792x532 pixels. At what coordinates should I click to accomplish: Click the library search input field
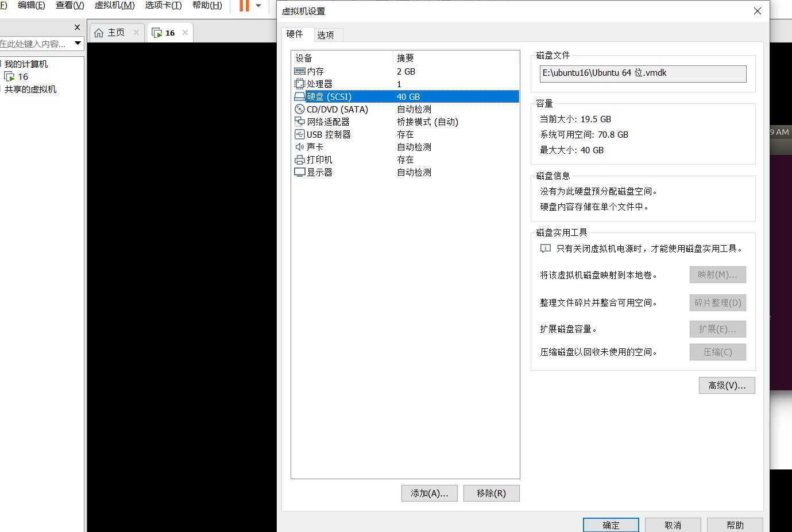36,44
